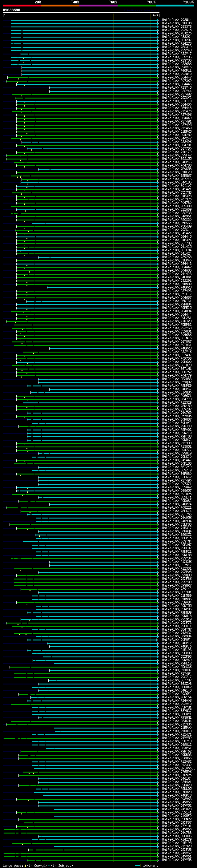
Task: Select label UniRef100_Q8S3T9
Action: click(177, 47)
